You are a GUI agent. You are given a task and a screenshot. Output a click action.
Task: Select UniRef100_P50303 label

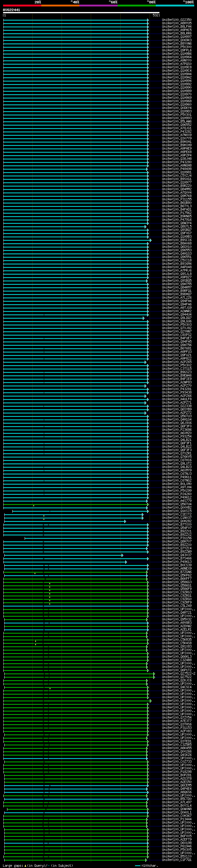point(177,325)
